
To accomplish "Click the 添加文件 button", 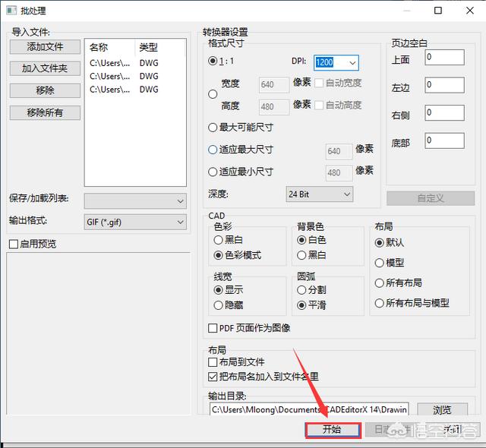I will click(x=45, y=47).
